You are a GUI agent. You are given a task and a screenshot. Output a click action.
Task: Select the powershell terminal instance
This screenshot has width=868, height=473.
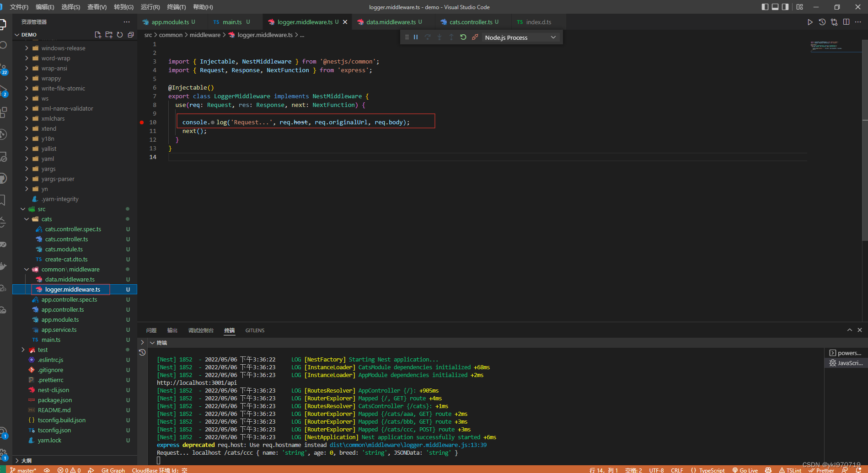(x=846, y=353)
